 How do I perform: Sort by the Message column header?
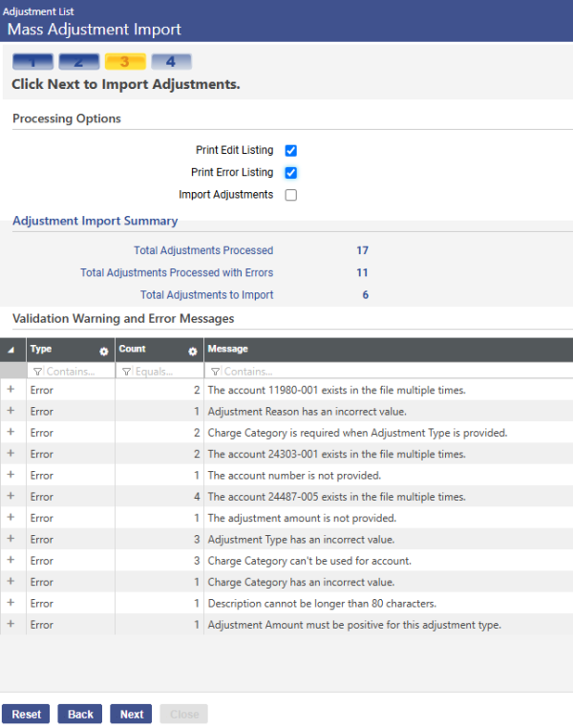228,349
